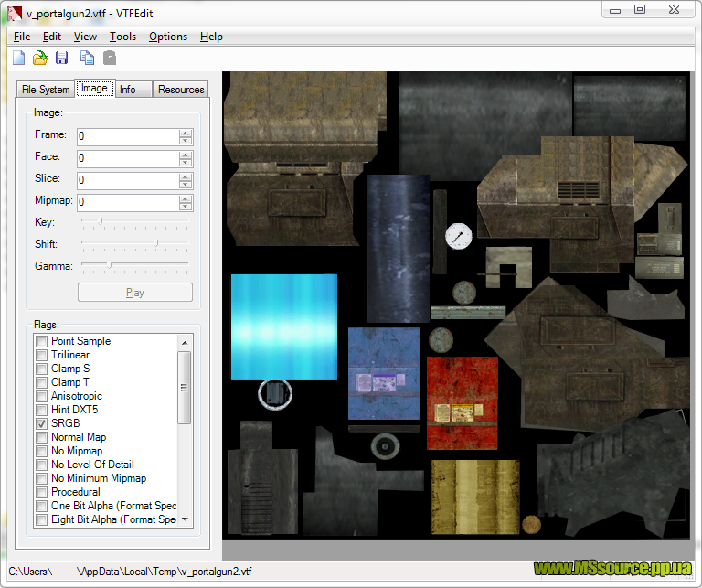702x588 pixels.
Task: Click the Gamma slider handle
Action: pos(110,264)
